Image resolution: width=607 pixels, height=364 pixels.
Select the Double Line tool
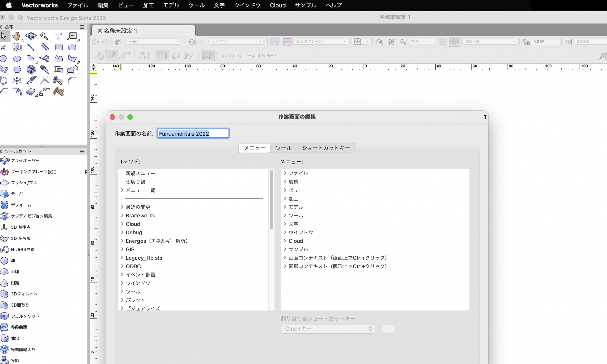coord(45,47)
